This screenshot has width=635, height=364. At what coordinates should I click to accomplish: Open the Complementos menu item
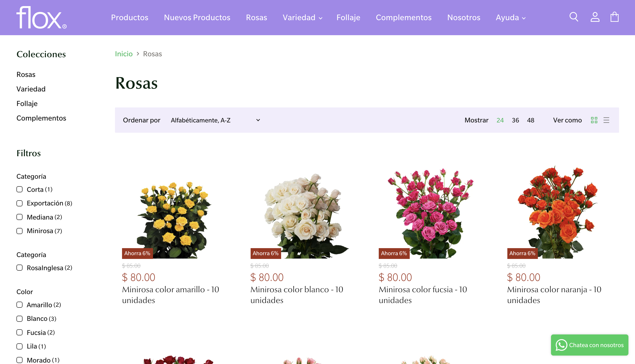pos(403,18)
